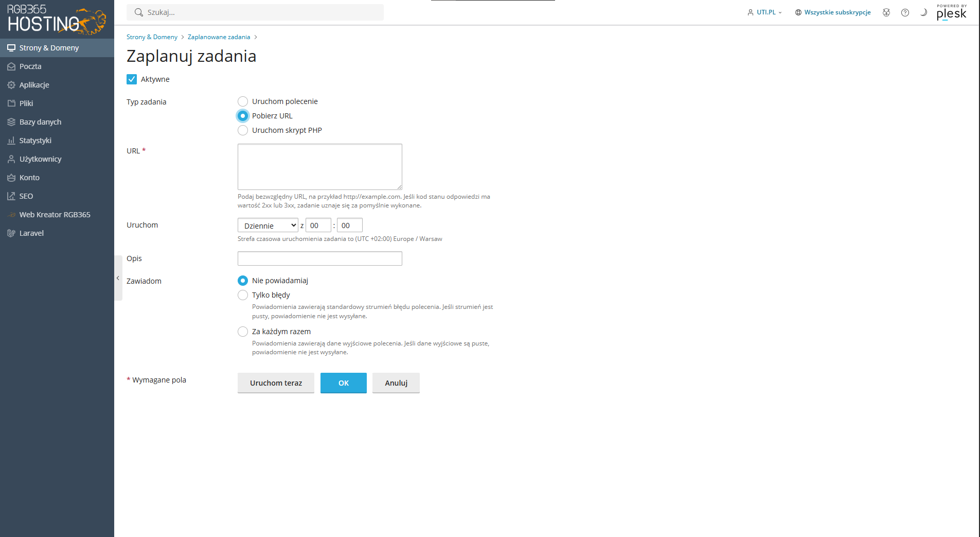This screenshot has height=537, width=980.
Task: Select Tylko błędy radio button
Action: [x=243, y=295]
